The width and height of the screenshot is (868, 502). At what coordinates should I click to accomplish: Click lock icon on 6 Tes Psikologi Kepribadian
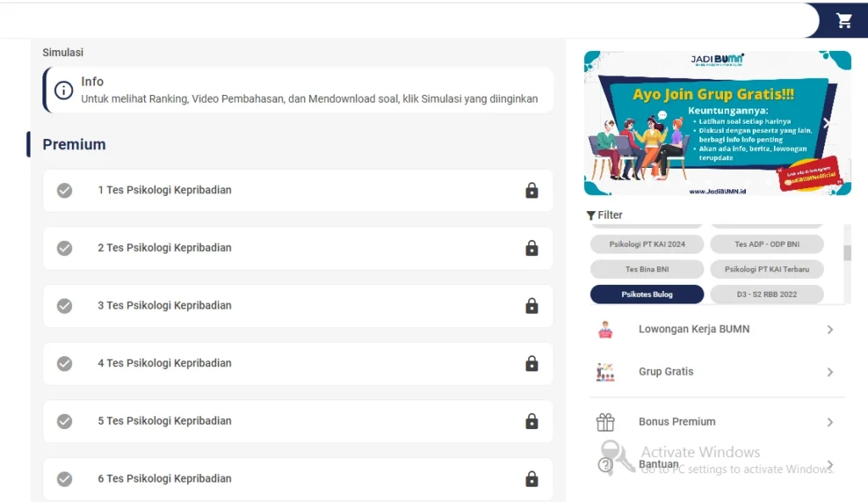[531, 478]
